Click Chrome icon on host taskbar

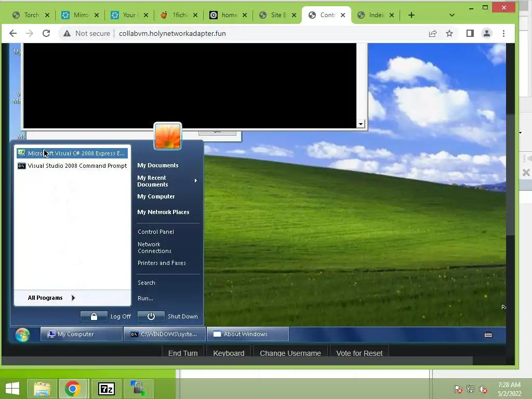tap(73, 389)
